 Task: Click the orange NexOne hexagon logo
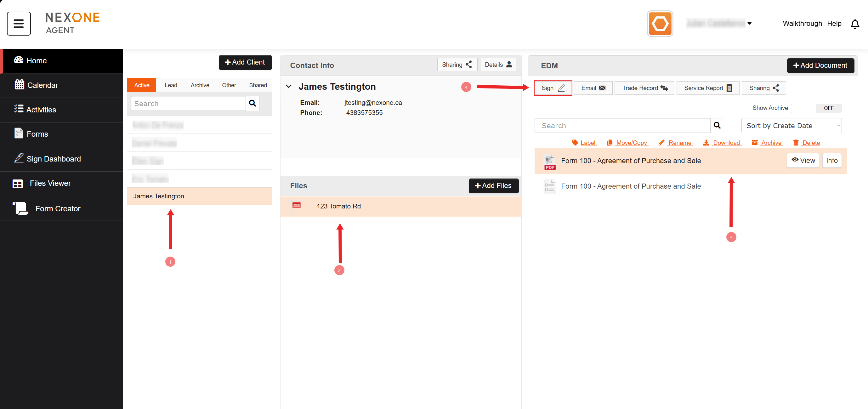(660, 24)
